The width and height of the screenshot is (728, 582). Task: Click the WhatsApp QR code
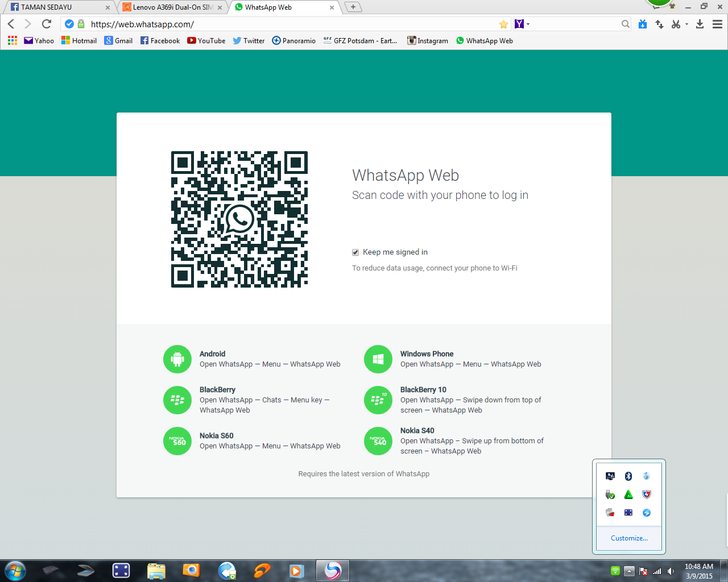click(x=239, y=219)
